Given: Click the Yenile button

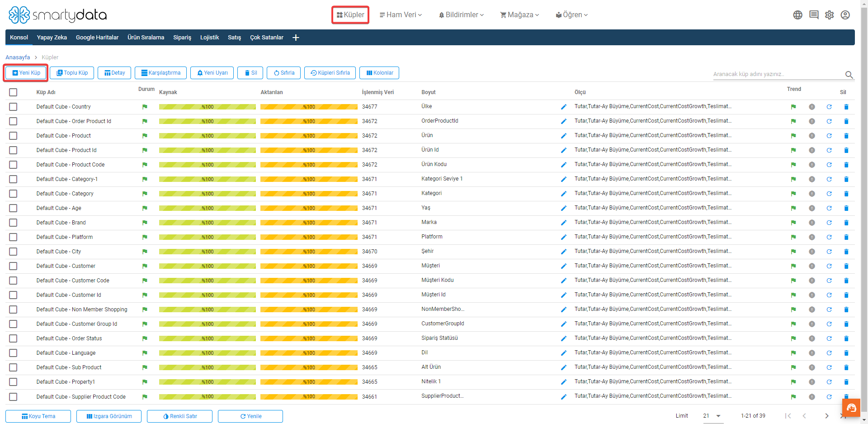Looking at the screenshot, I should pos(250,416).
